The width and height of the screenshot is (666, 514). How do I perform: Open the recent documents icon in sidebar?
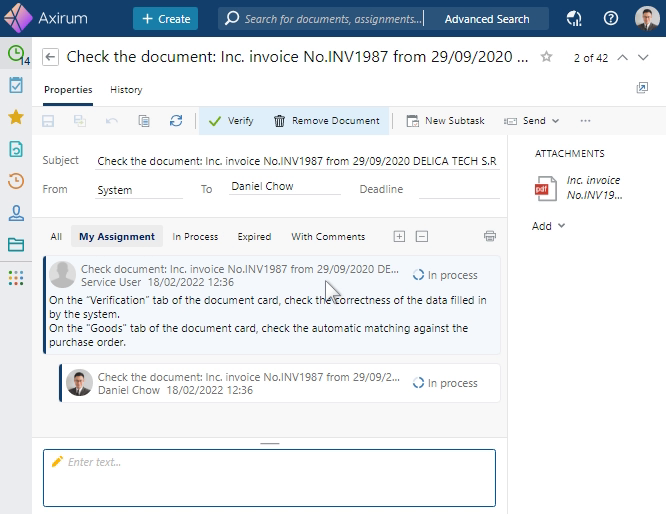16,149
